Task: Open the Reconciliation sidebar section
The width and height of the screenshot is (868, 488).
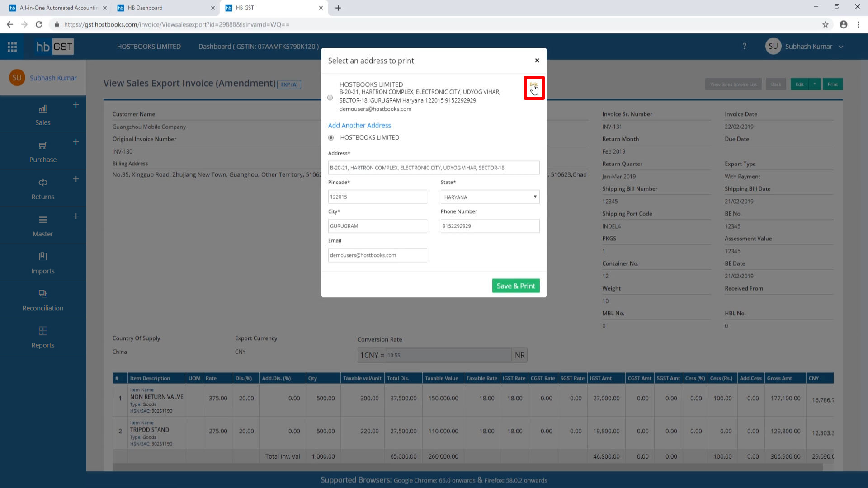Action: (x=43, y=300)
